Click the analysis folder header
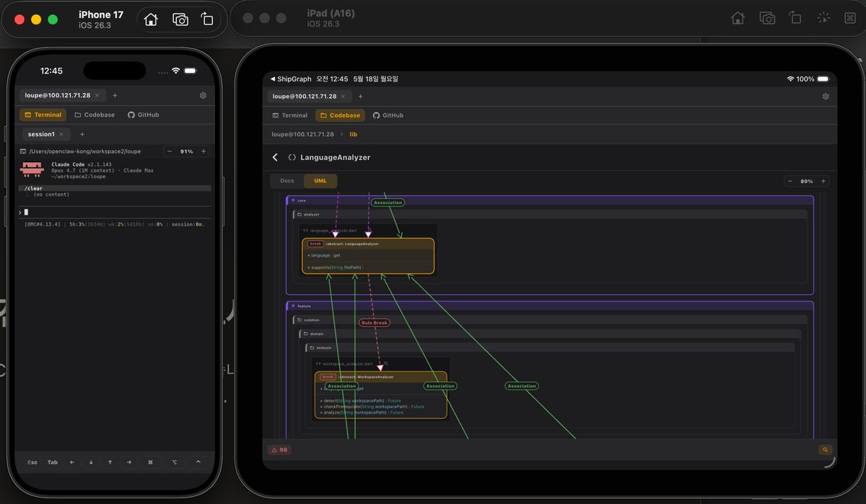866x504 pixels. (550, 348)
